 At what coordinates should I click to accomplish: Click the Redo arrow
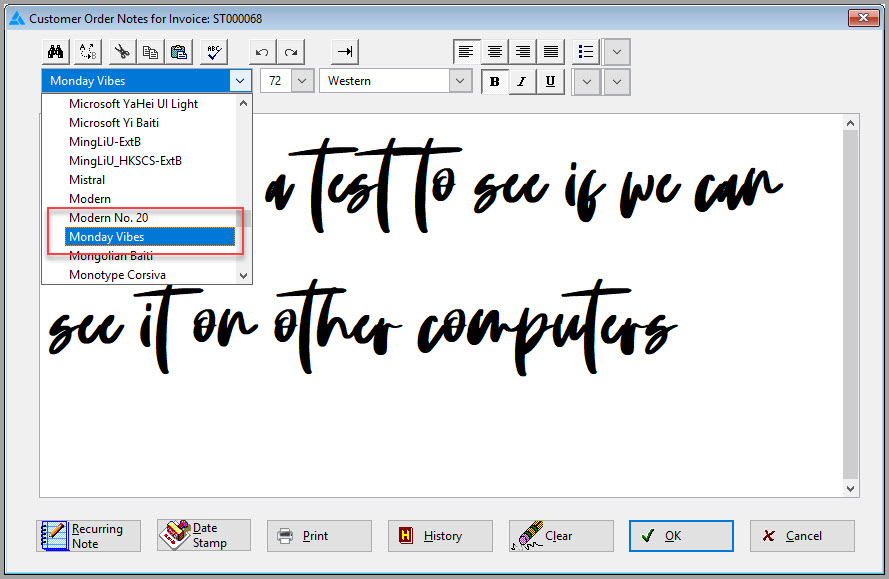click(x=291, y=52)
